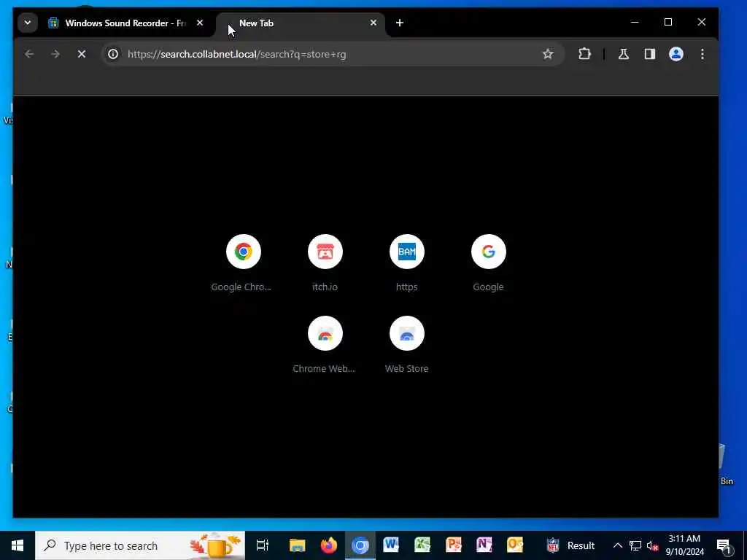Open the network status tray icon
The height and width of the screenshot is (560, 747).
[635, 545]
